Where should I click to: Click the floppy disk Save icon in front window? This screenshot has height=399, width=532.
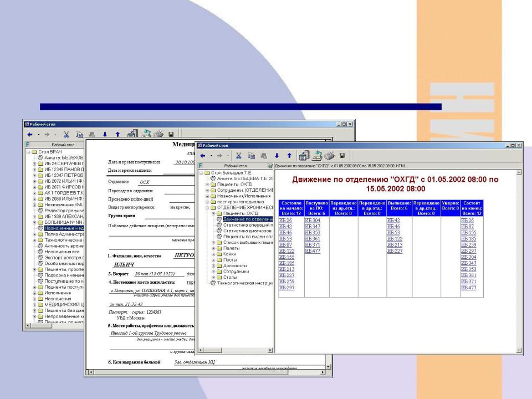[x=342, y=157]
